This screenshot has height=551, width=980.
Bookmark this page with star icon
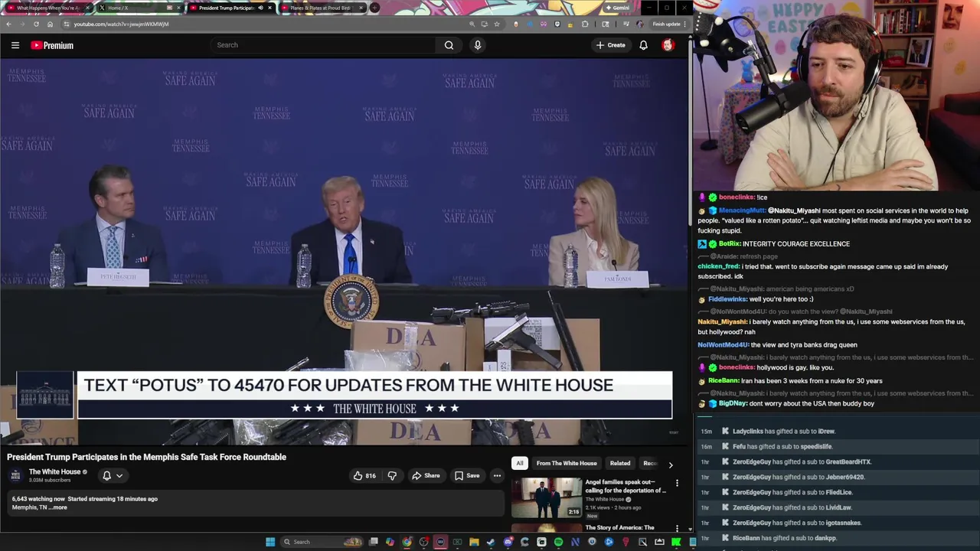click(x=497, y=24)
